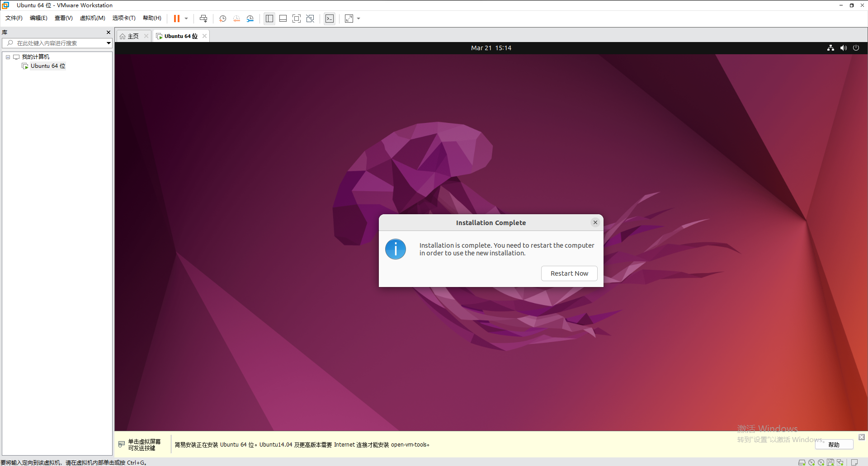Click the Installation Complete dialog title
The image size is (868, 466).
point(491,223)
